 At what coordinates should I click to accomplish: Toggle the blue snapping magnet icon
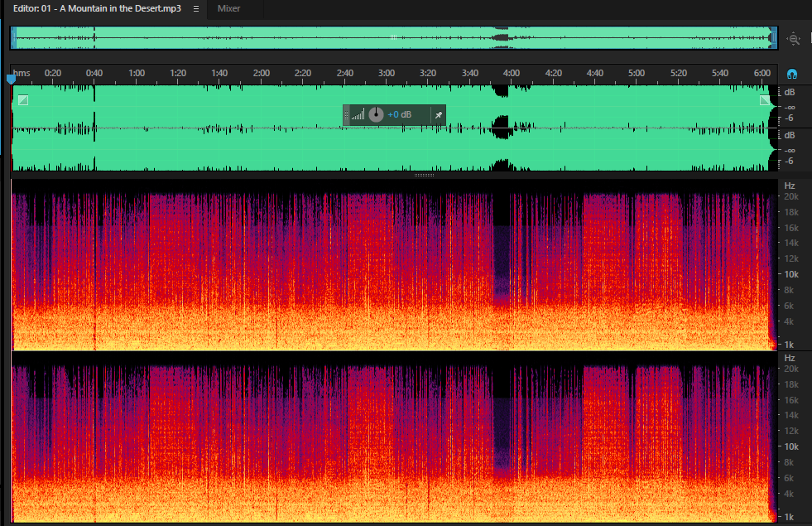[x=792, y=74]
